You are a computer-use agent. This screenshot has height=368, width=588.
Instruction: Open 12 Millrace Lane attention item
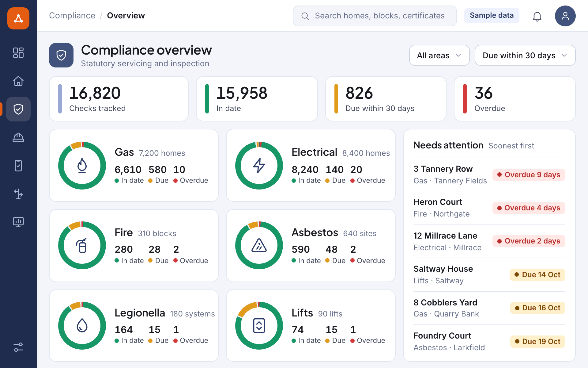(489, 241)
